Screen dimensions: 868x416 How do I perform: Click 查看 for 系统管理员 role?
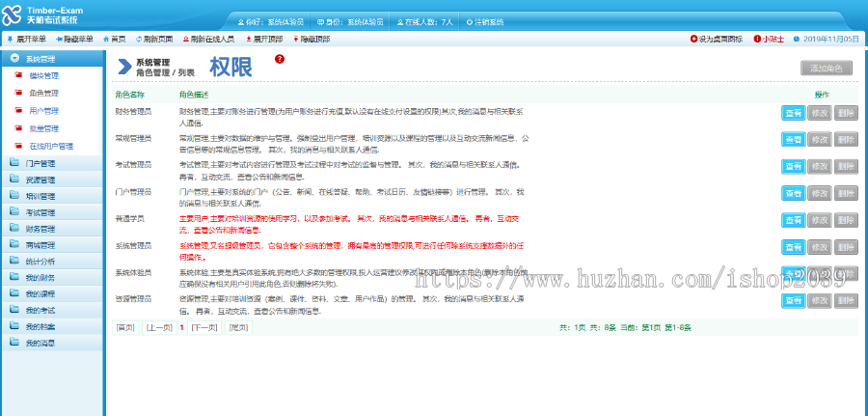tap(794, 247)
